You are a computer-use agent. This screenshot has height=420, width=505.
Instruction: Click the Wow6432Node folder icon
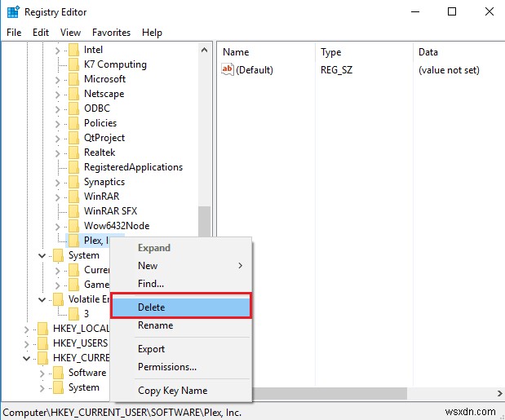[x=73, y=226]
